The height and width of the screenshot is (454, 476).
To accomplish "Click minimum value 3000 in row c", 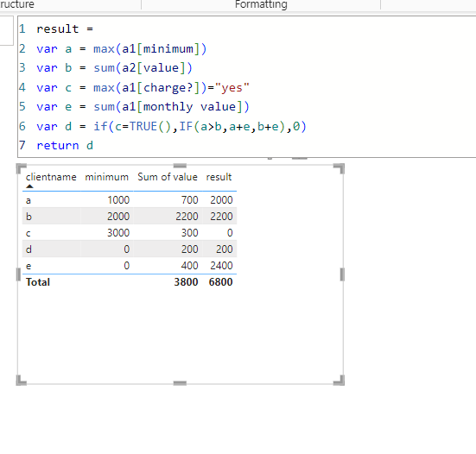I will (x=118, y=233).
